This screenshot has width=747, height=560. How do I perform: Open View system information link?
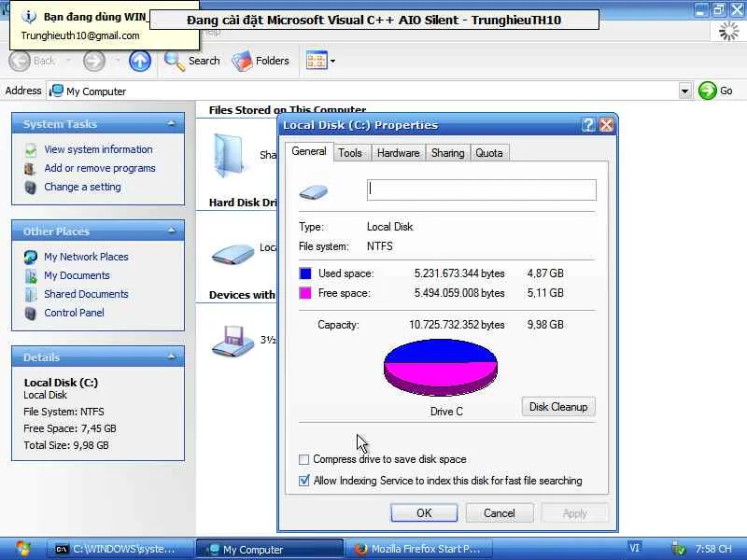99,149
